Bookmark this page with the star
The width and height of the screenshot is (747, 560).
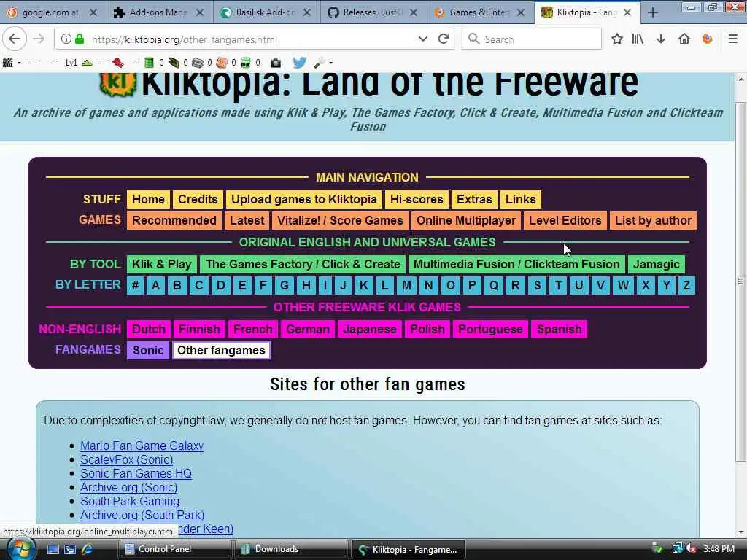tap(617, 39)
